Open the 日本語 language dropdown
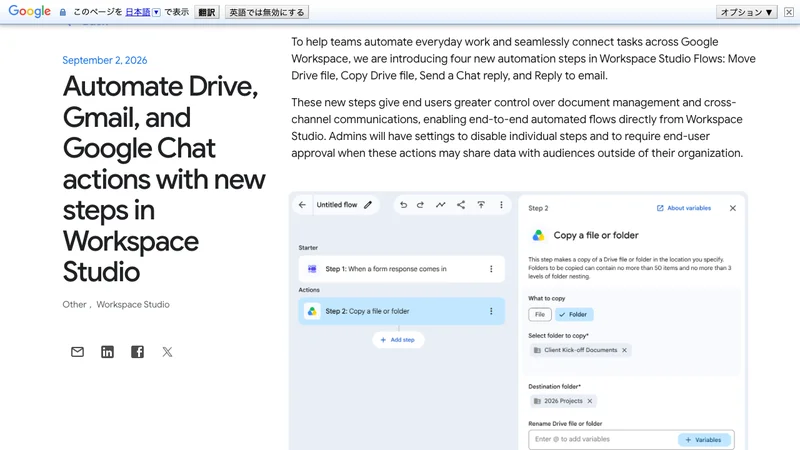800x450 pixels. [143, 12]
